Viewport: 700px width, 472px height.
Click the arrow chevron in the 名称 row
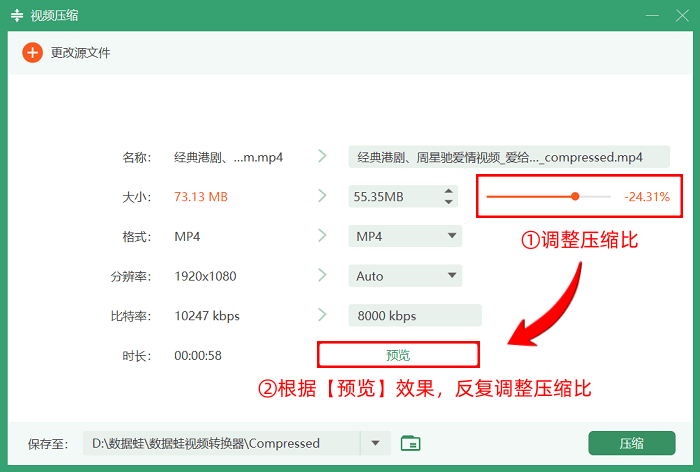(322, 156)
